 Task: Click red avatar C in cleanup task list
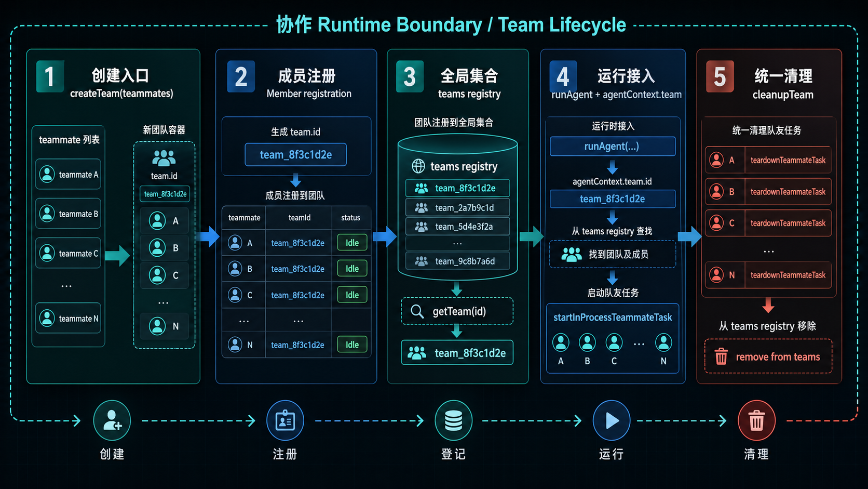point(716,223)
